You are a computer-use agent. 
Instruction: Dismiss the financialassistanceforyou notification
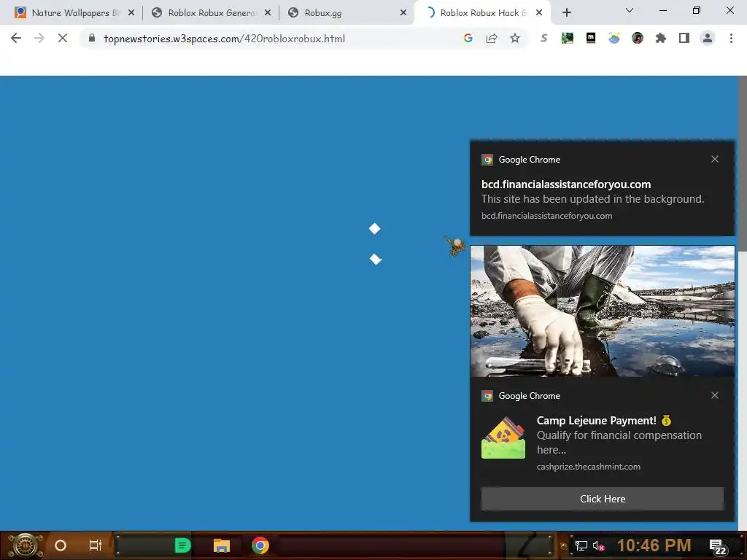tap(715, 159)
